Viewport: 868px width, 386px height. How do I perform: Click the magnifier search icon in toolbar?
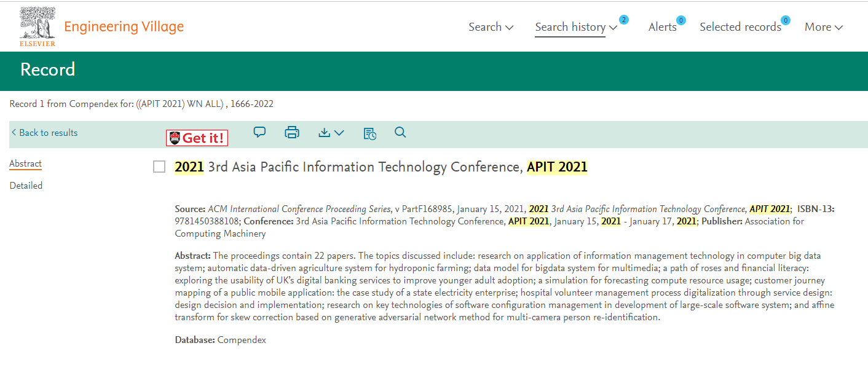(400, 132)
